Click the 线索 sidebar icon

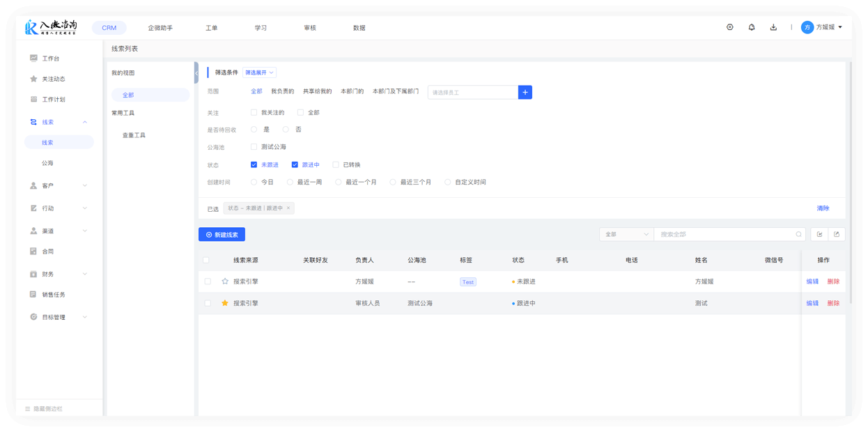33,122
